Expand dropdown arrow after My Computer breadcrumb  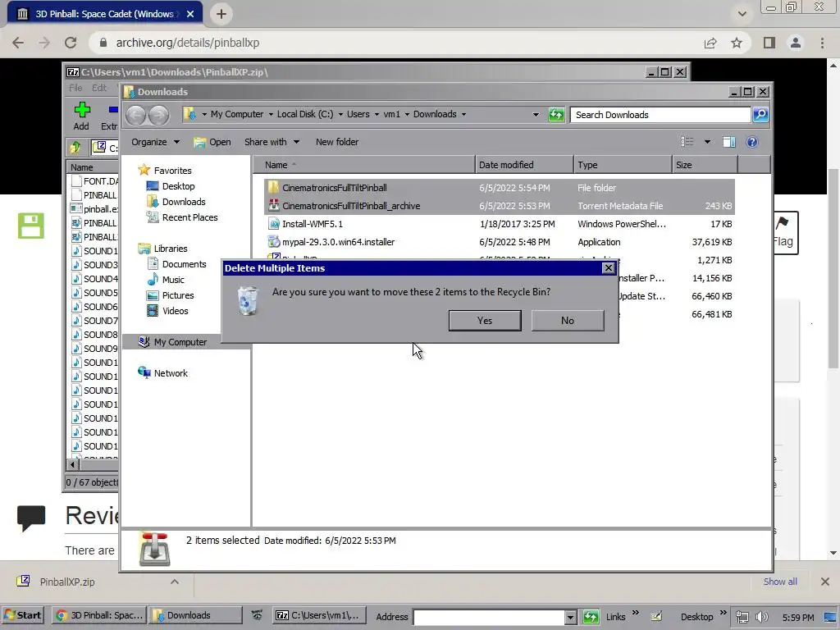tap(271, 115)
